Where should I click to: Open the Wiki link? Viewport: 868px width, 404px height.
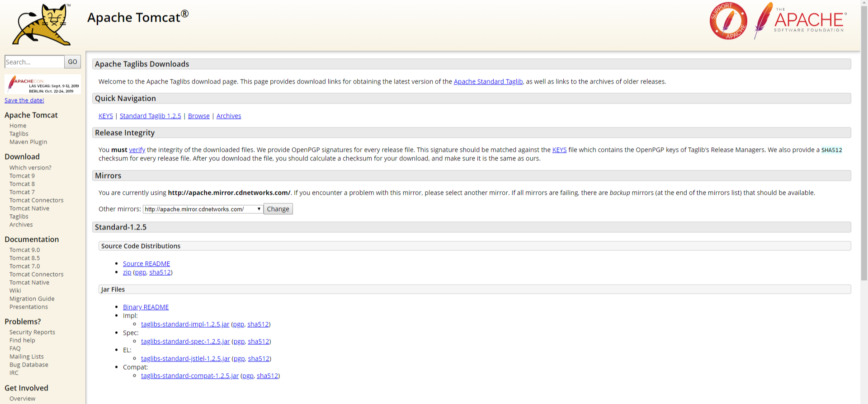pyautogui.click(x=15, y=291)
